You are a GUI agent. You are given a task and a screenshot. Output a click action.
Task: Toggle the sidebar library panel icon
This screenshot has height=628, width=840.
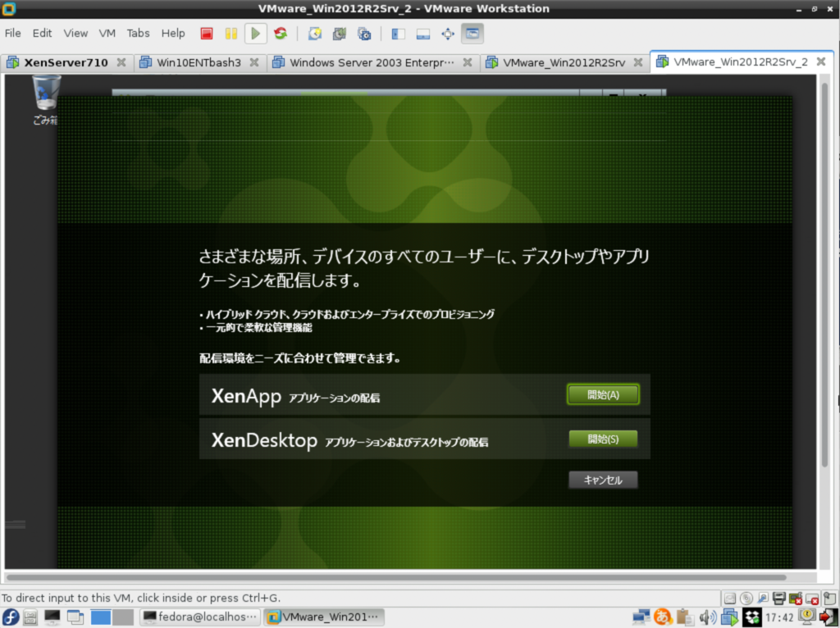tap(398, 34)
